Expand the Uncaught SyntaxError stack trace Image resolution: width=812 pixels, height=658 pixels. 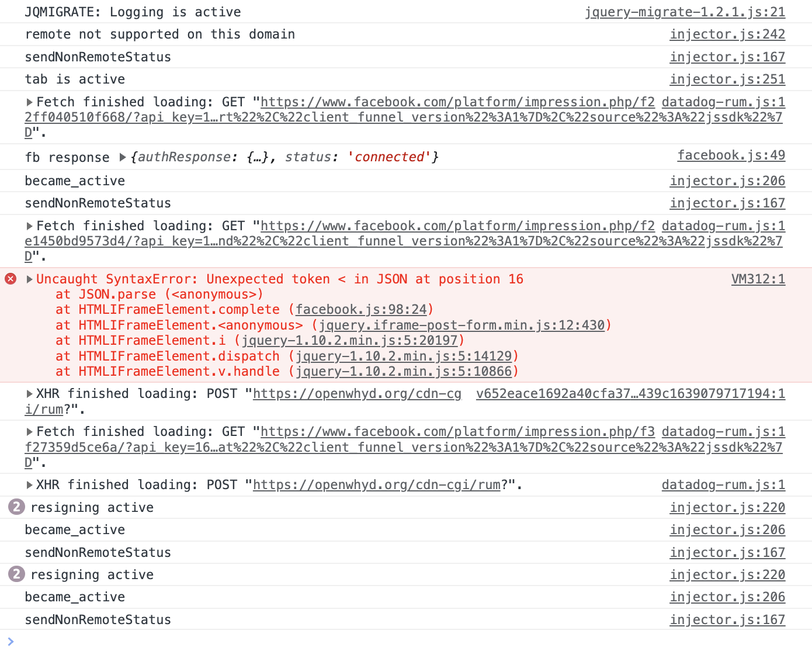tap(29, 279)
